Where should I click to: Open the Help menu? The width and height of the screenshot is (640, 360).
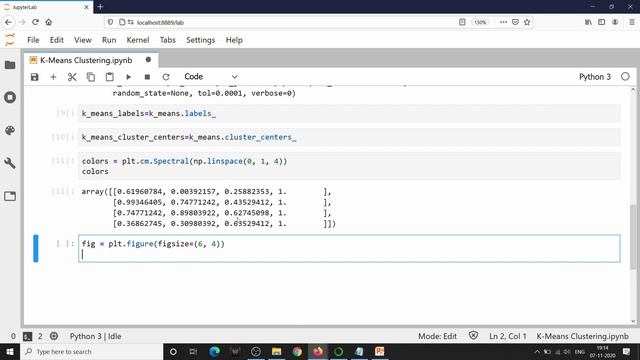[x=234, y=40]
